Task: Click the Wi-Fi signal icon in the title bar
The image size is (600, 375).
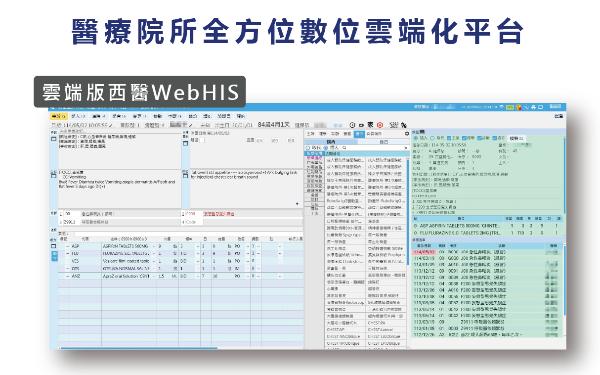Action: point(502,107)
